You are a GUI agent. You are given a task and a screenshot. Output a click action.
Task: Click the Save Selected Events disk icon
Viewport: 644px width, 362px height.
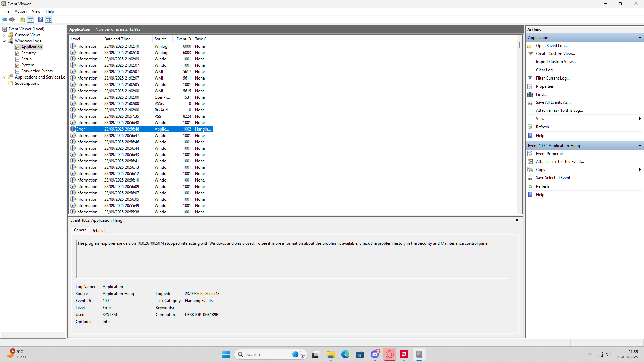[530, 178]
